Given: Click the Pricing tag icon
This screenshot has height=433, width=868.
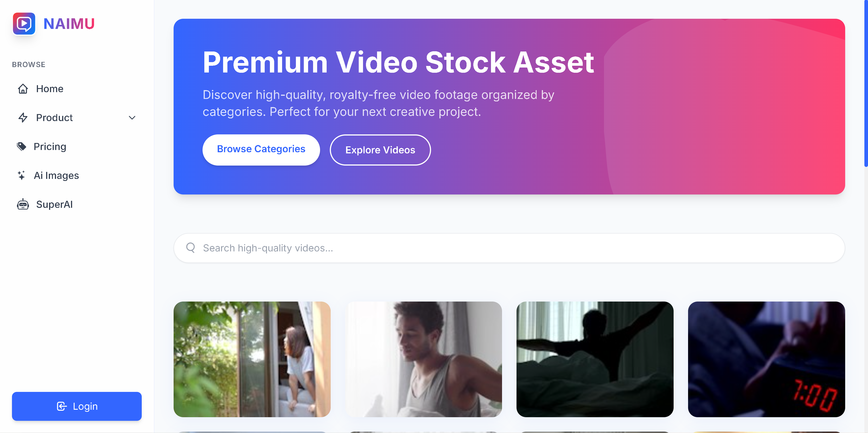Looking at the screenshot, I should pyautogui.click(x=21, y=147).
